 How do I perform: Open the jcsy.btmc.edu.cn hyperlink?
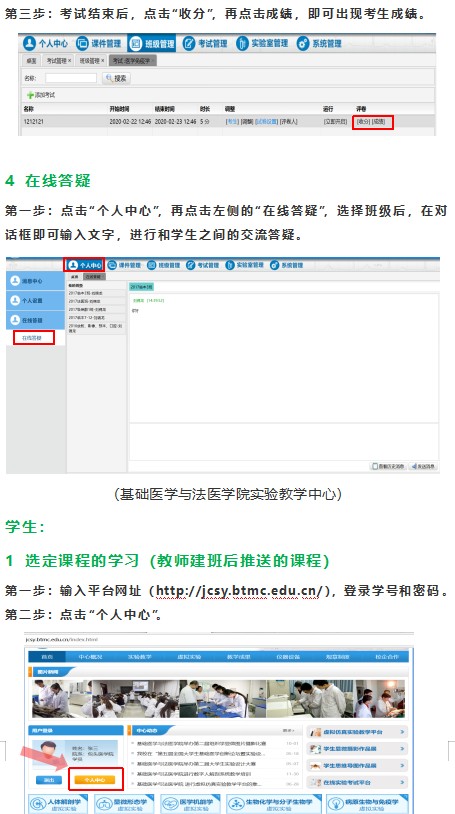(240, 590)
